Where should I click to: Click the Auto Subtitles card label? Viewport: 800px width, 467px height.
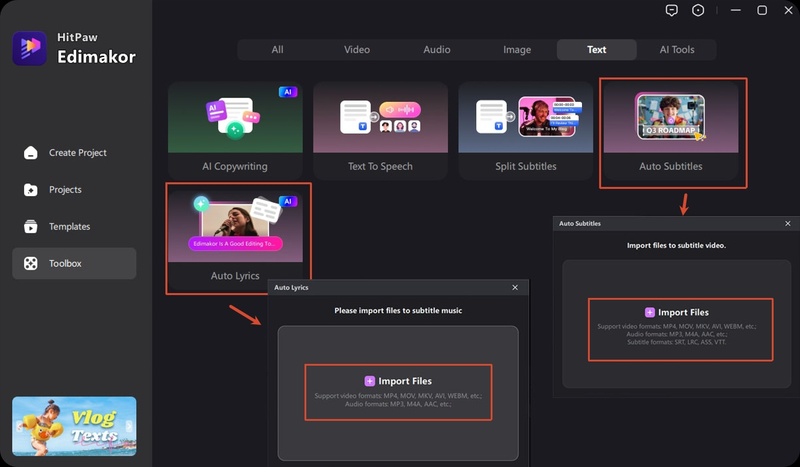tap(671, 166)
